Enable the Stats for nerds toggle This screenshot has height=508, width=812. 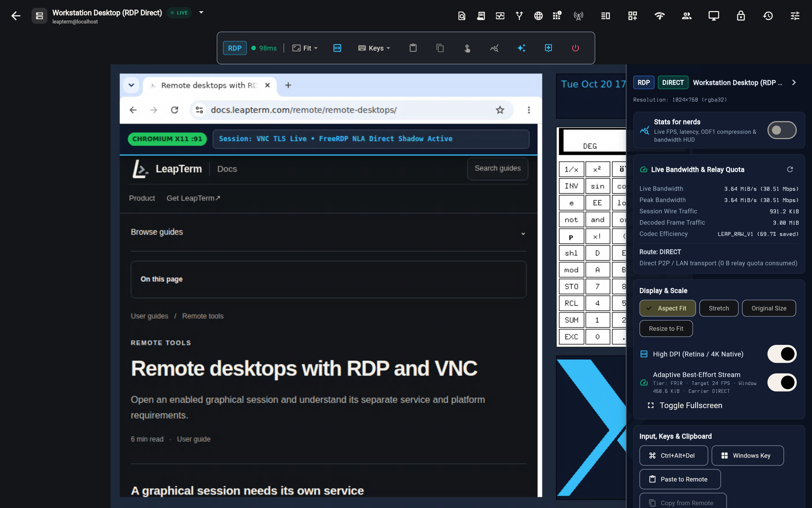[782, 130]
